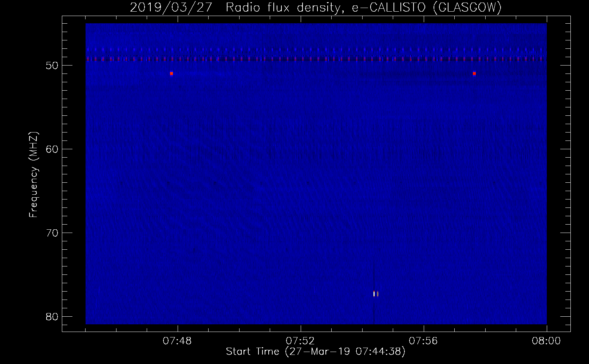This screenshot has width=589, height=364.
Task: Click the 50 frequency tick label
Action: (52, 66)
